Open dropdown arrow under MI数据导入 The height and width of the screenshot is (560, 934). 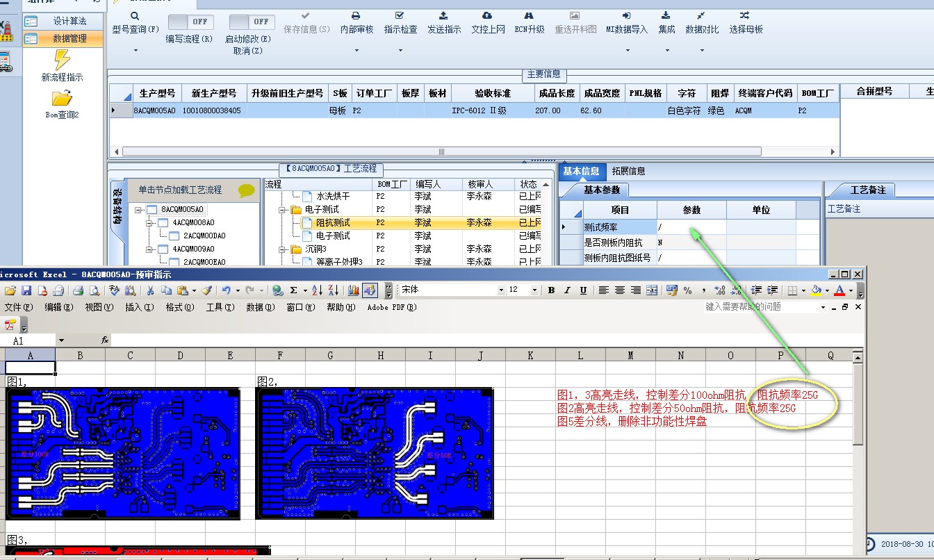tap(627, 50)
